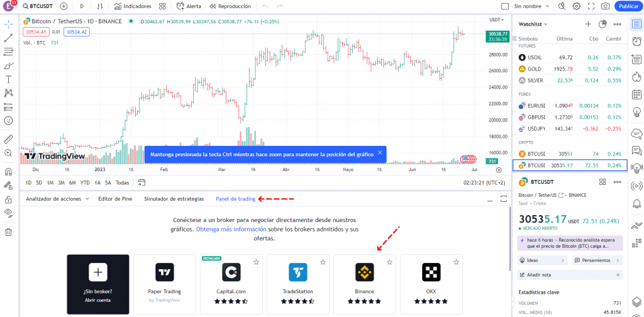This screenshot has width=644, height=317.
Task: Switch to Simulador de estrategias tab
Action: click(x=174, y=199)
